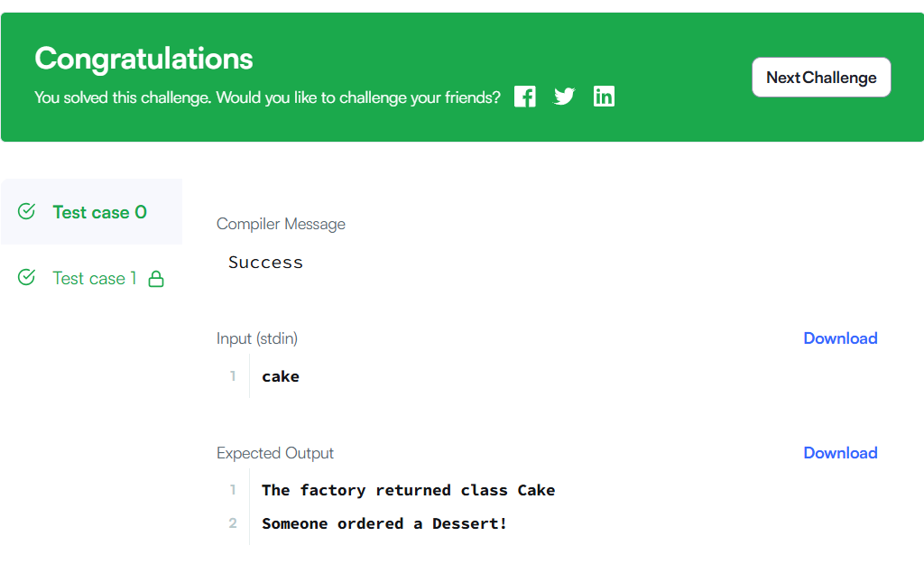
Task: Click the 'cake' input line
Action: pyautogui.click(x=281, y=376)
